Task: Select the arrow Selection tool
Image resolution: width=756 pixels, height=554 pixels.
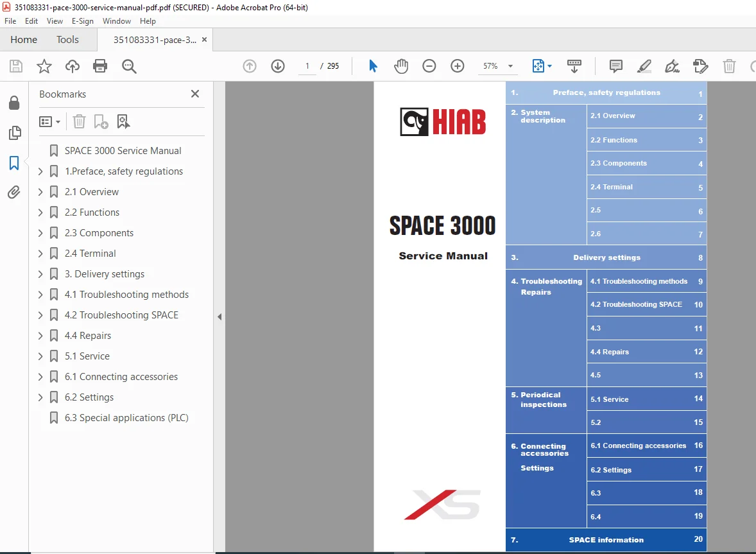Action: [x=373, y=66]
